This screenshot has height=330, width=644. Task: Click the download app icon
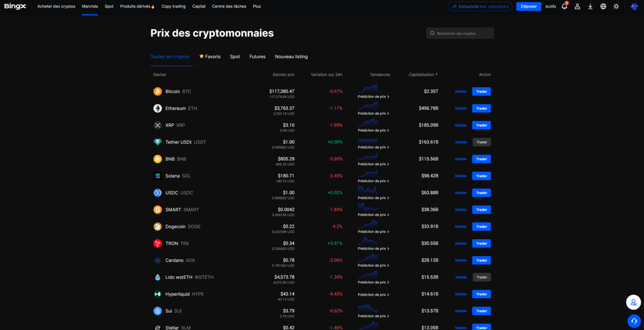(590, 6)
